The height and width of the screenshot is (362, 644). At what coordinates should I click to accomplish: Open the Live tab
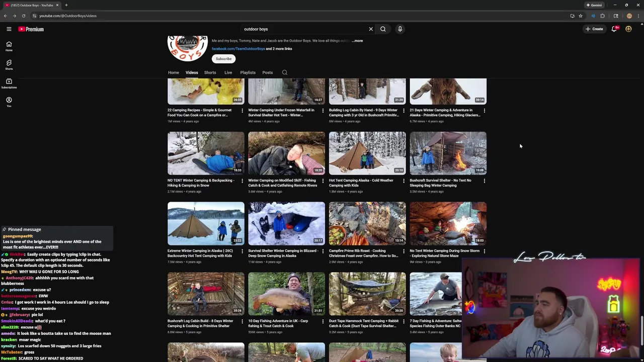(228, 72)
